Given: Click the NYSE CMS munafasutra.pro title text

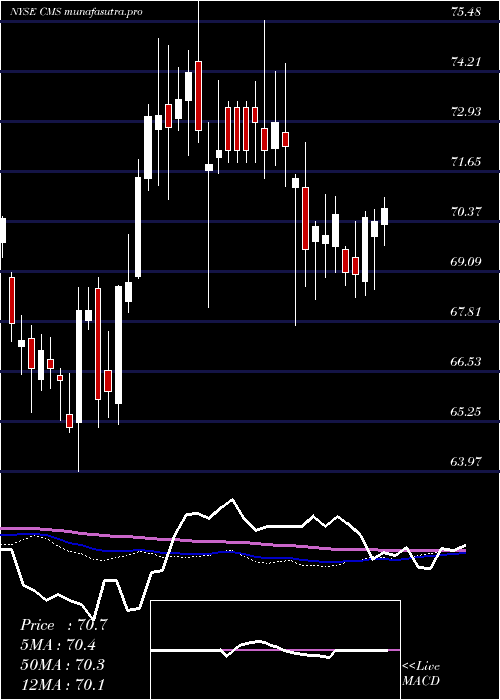Looking at the screenshot, I should click(x=76, y=12).
